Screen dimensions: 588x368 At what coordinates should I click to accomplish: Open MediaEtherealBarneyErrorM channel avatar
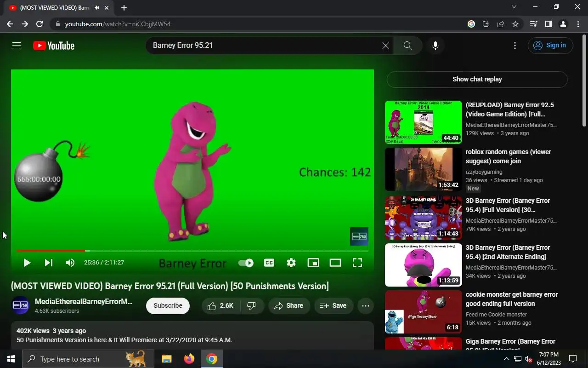click(x=20, y=305)
